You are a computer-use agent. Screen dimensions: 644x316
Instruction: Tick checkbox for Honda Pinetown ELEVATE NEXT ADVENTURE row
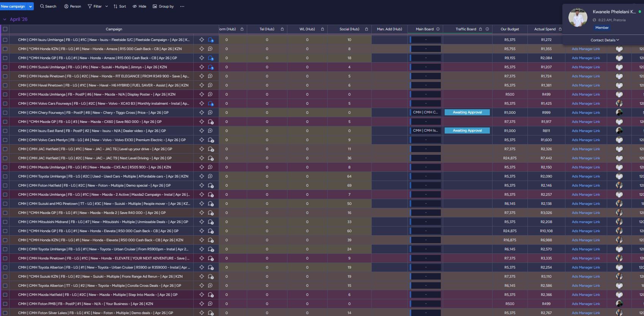coord(5,258)
